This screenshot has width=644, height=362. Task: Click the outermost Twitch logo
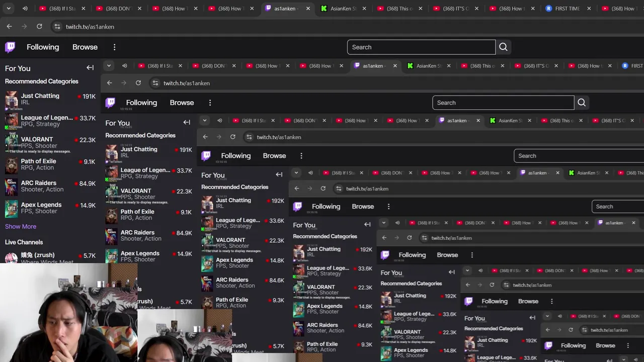point(10,47)
